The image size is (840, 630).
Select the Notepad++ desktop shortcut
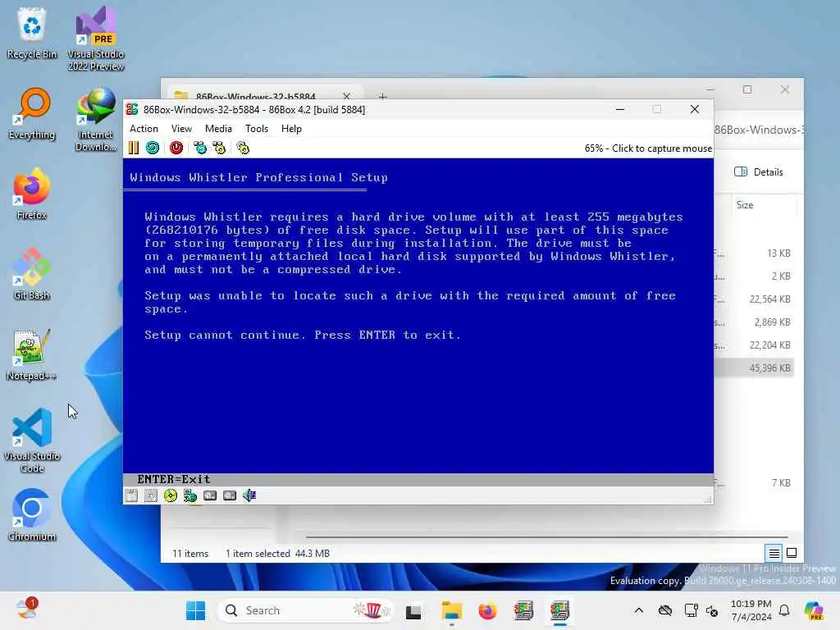click(31, 355)
